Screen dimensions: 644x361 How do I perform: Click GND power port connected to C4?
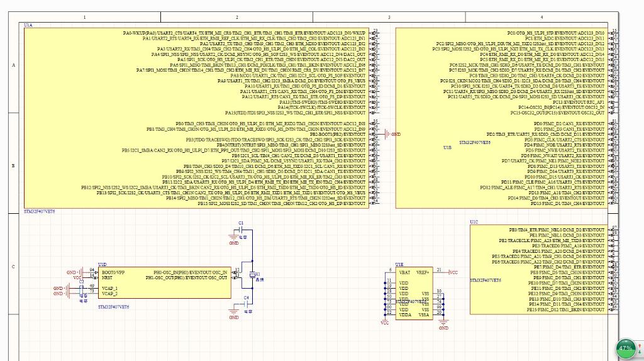point(234,313)
